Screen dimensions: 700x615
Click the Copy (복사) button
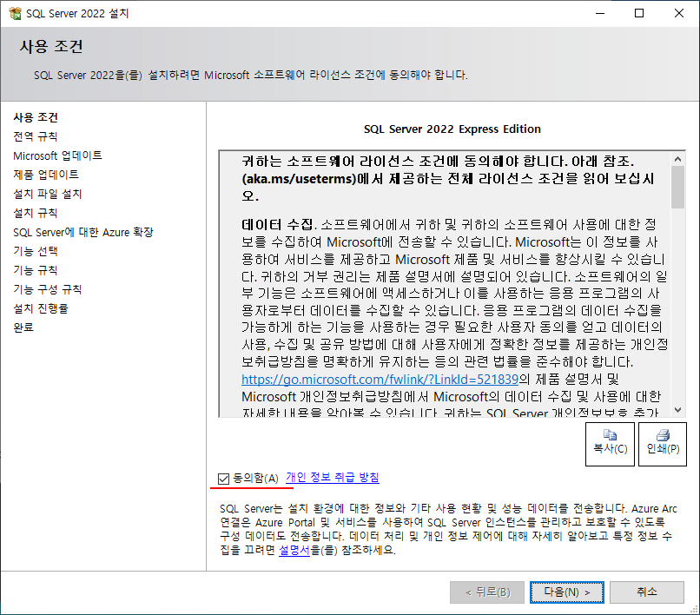click(610, 444)
